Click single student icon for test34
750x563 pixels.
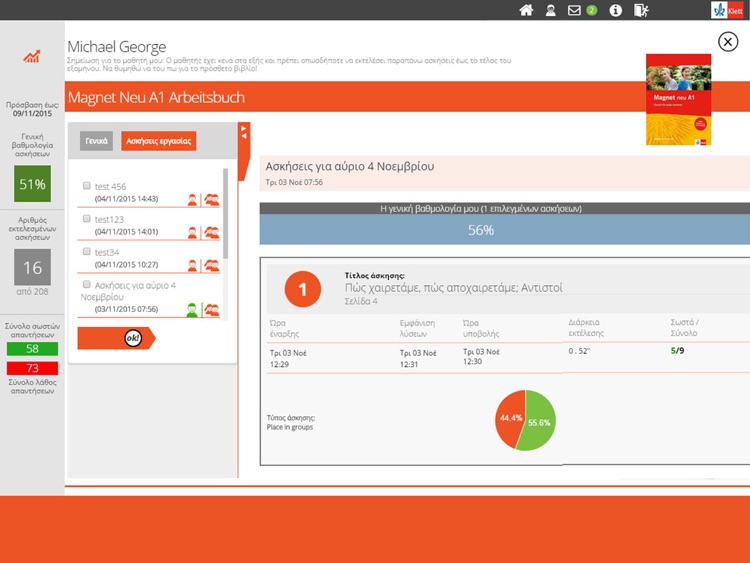point(192,265)
